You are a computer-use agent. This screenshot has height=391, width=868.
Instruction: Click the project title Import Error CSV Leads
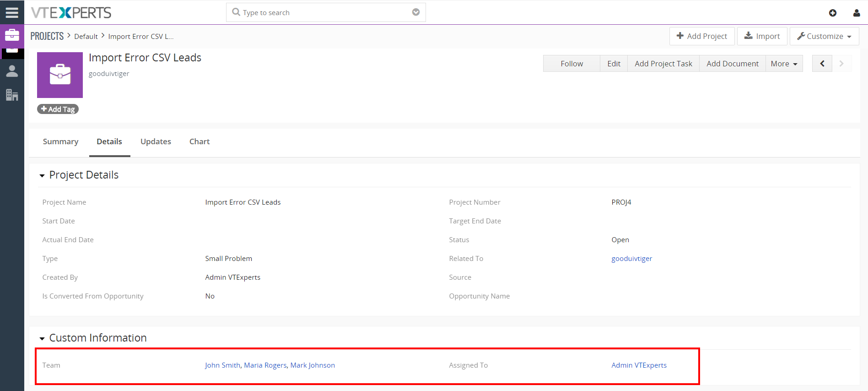point(145,58)
